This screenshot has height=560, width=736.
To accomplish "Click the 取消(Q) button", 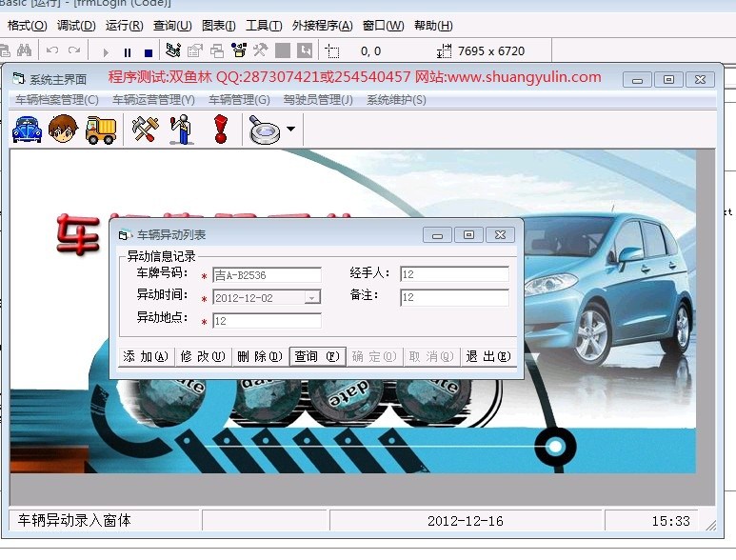I will click(x=431, y=357).
